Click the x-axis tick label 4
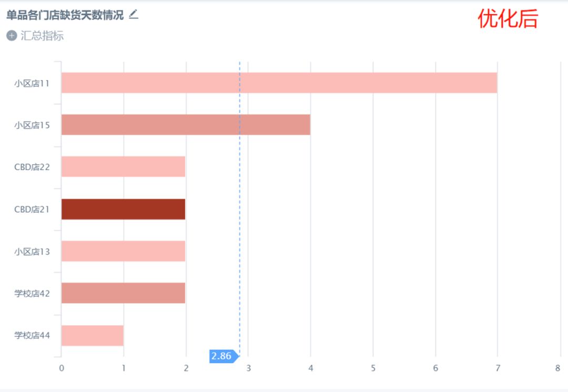 point(310,368)
